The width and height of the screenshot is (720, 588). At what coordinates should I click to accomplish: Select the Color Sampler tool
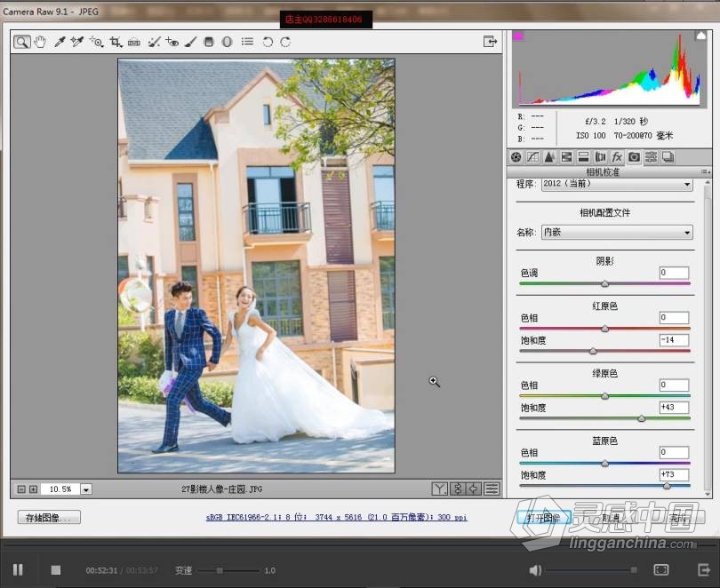77,42
